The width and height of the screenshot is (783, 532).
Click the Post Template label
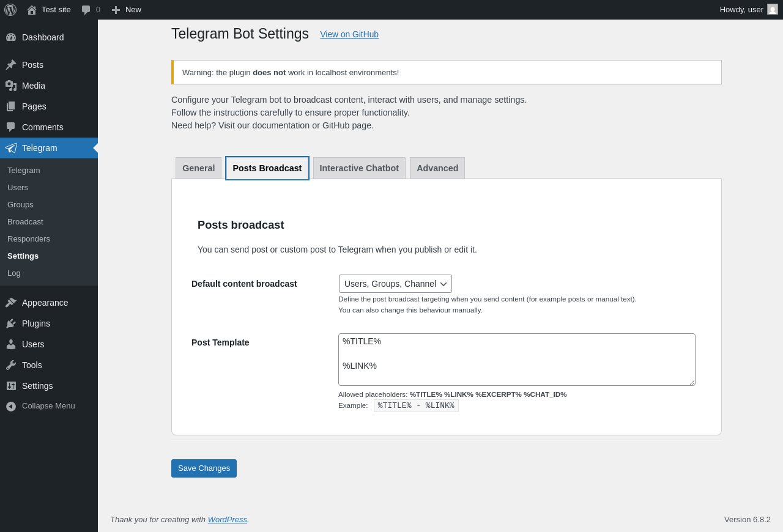[x=220, y=342]
